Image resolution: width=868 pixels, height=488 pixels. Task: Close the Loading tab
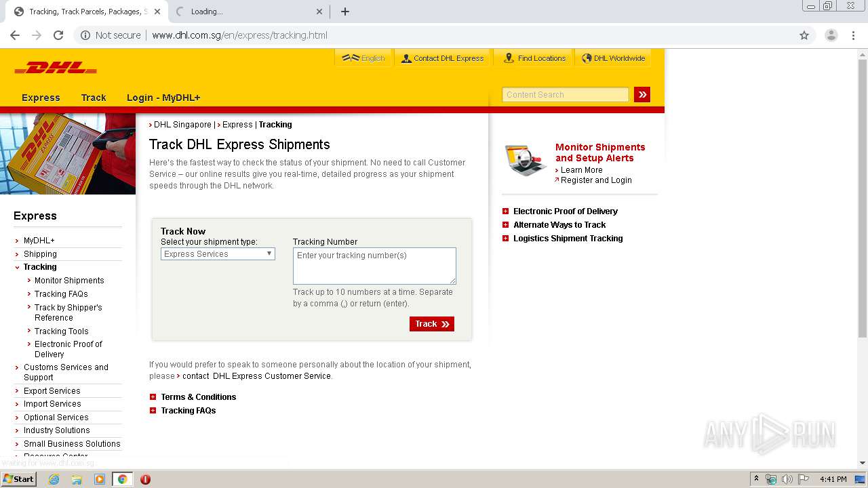coord(320,12)
